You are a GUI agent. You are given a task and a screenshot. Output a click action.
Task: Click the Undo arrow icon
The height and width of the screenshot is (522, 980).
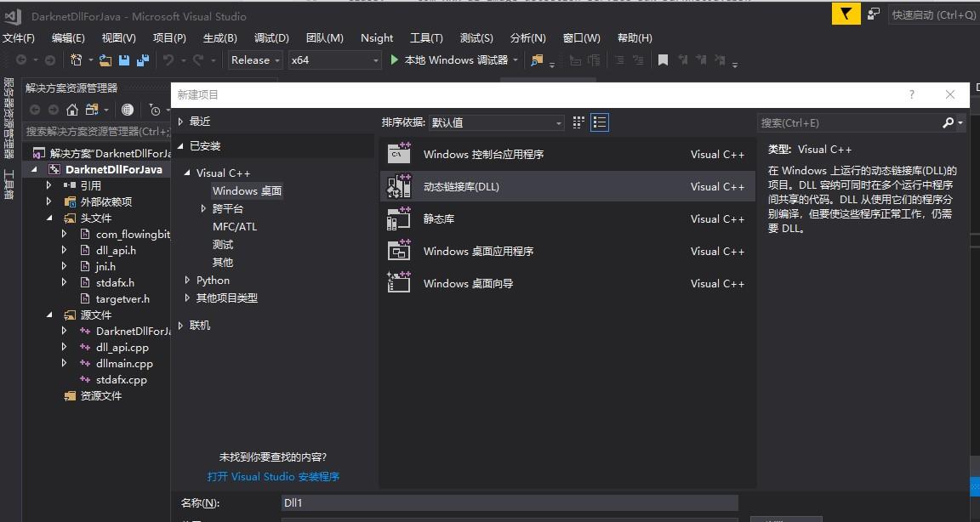(x=168, y=60)
